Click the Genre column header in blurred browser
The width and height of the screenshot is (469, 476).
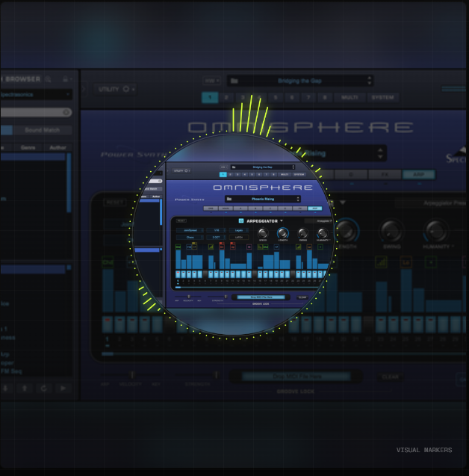click(28, 147)
